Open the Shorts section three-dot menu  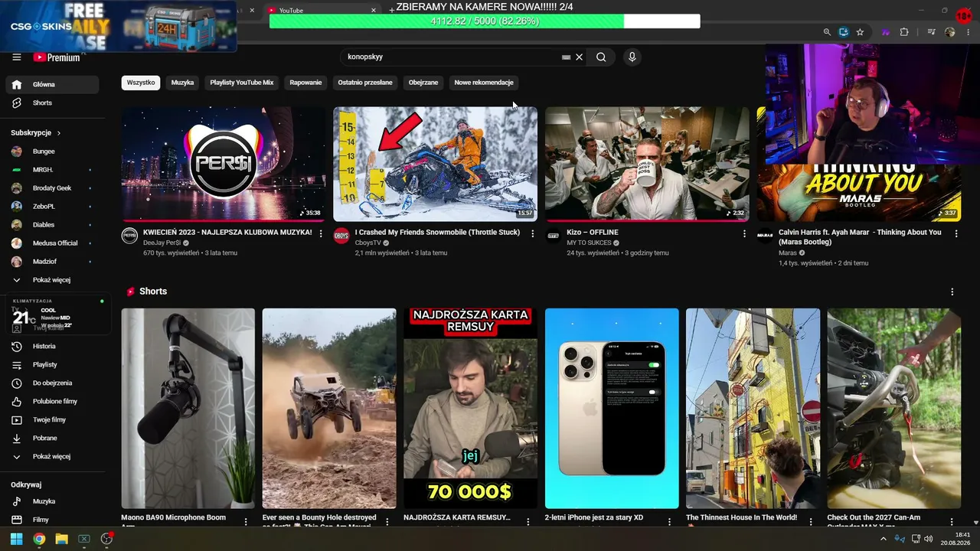click(952, 292)
